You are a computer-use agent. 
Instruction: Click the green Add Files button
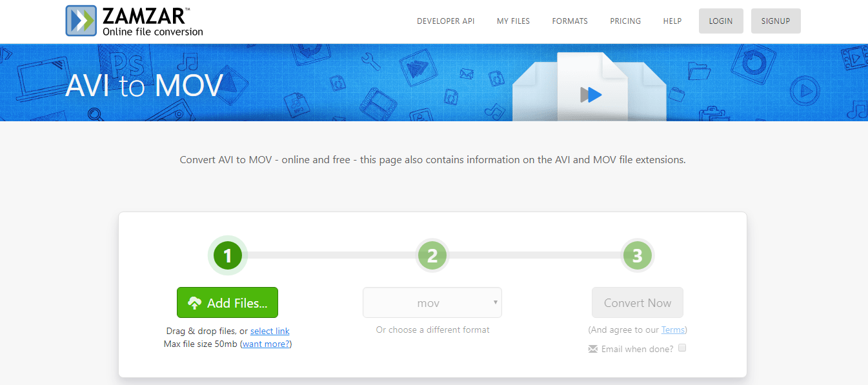227,302
